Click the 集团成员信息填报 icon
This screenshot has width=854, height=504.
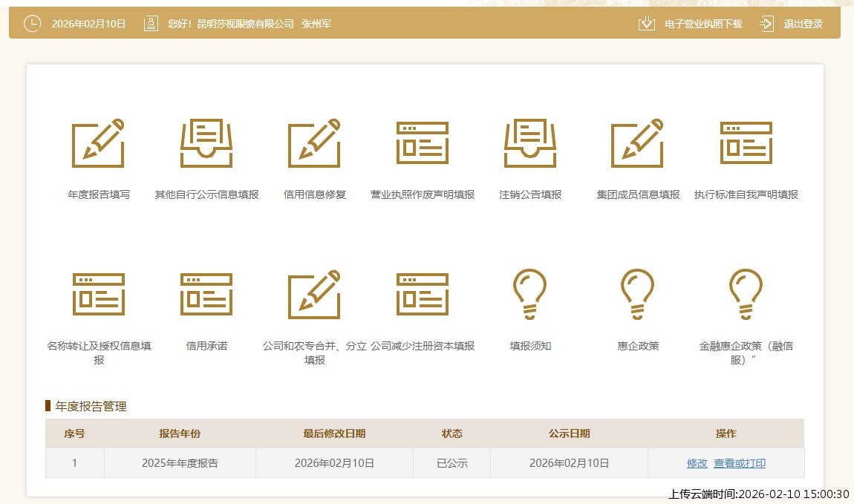(x=637, y=143)
